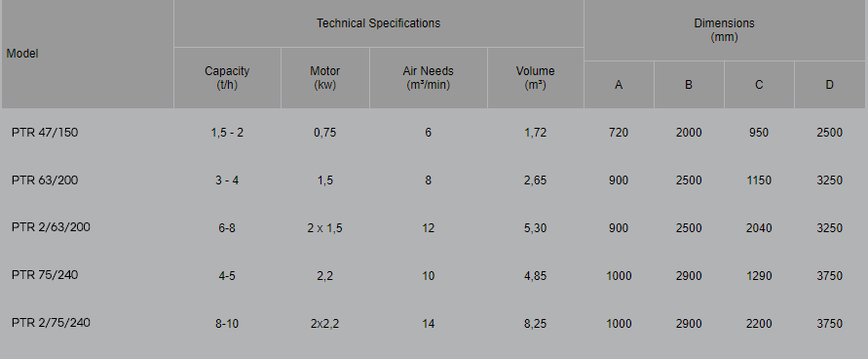Select the PTR 2/63/200 model name

pos(51,227)
